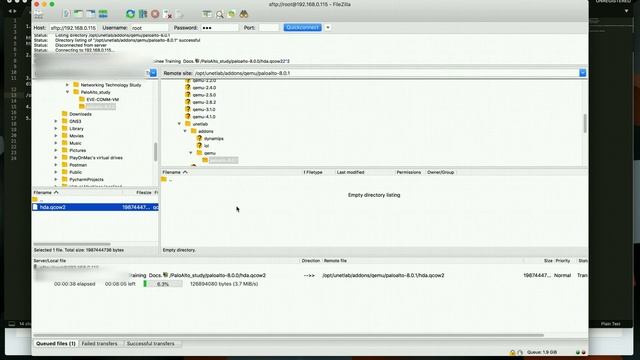Toggle the local directory tree icon
Viewport: 640px width, 360px height.
click(78, 14)
